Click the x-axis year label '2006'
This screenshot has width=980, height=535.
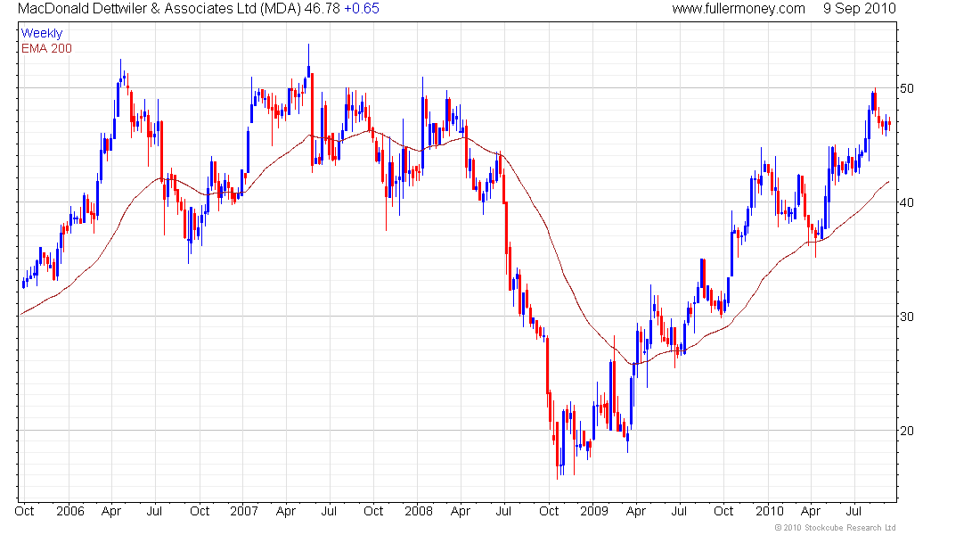click(70, 511)
